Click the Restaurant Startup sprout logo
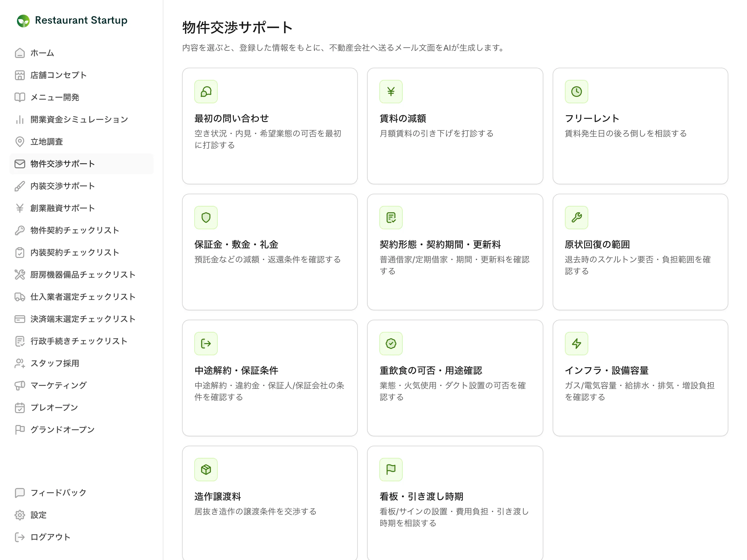 tap(23, 21)
